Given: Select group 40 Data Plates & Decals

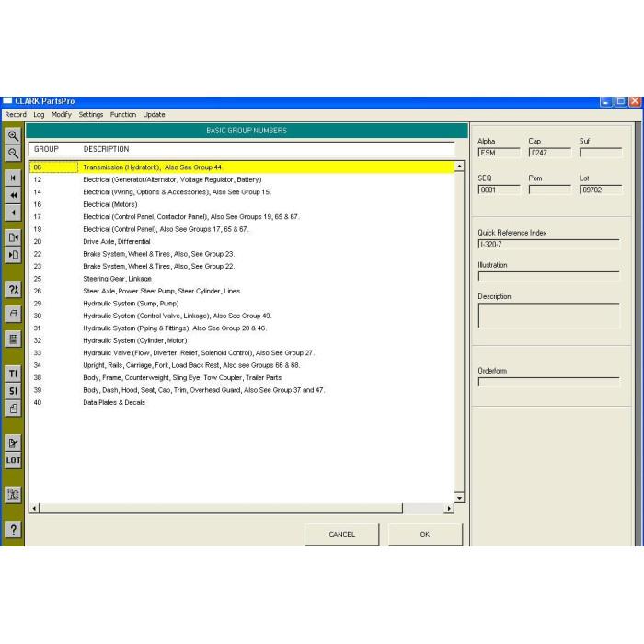Looking at the screenshot, I should pyautogui.click(x=242, y=402).
